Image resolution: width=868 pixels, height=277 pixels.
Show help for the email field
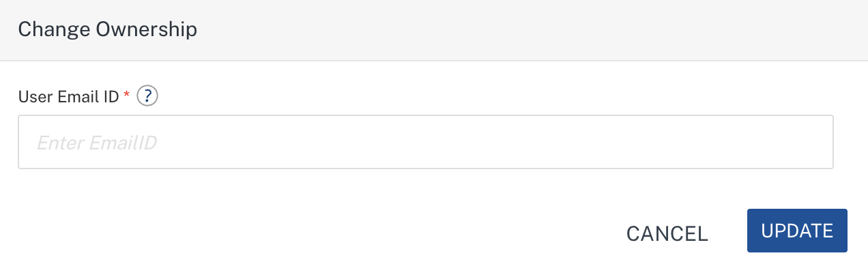click(x=147, y=96)
